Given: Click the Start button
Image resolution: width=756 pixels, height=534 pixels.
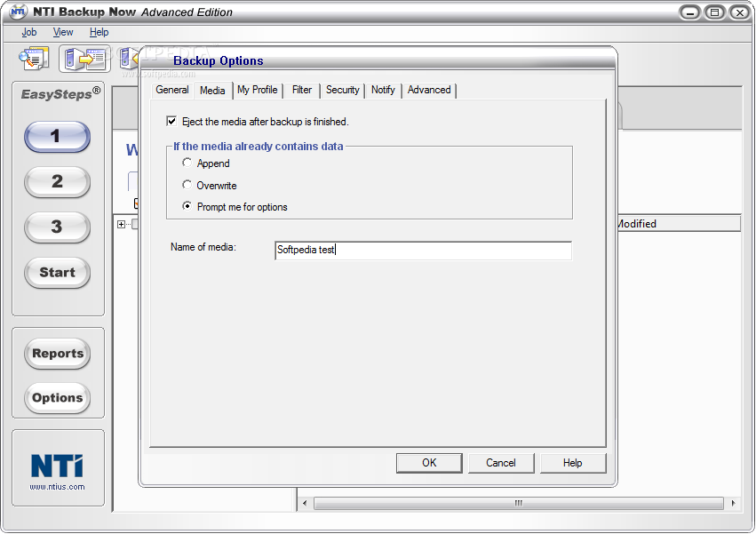Looking at the screenshot, I should click(x=57, y=273).
